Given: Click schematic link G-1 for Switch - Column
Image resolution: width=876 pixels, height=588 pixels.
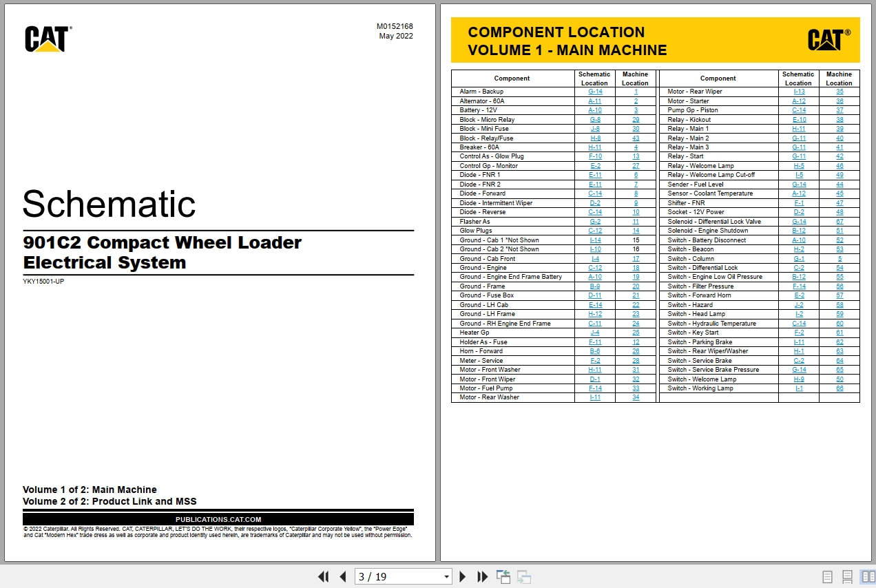Looking at the screenshot, I should [799, 259].
